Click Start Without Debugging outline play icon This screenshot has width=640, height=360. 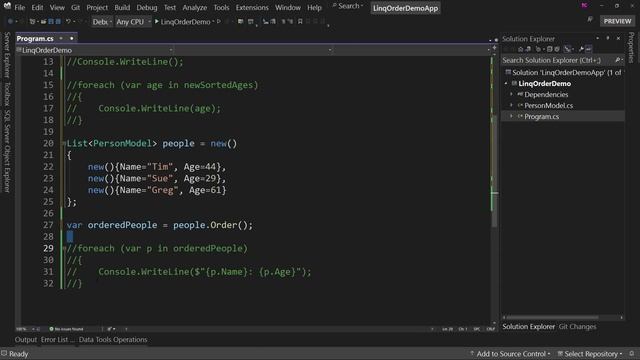point(219,21)
